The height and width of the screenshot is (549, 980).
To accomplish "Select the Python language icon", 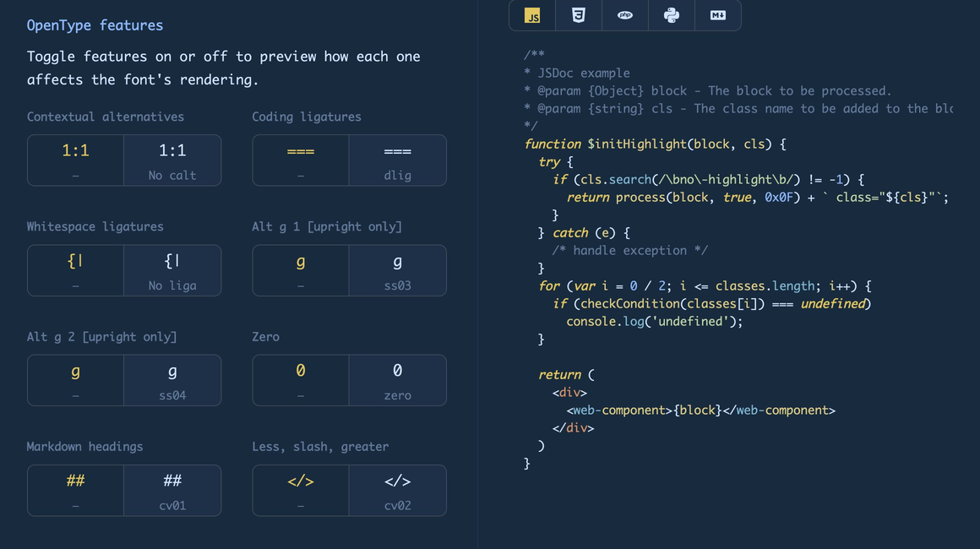I will pyautogui.click(x=672, y=15).
